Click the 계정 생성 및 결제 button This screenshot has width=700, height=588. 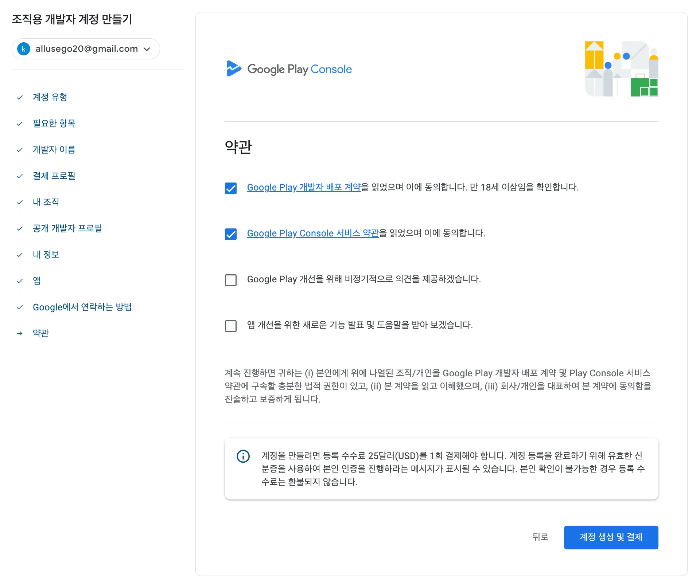(611, 537)
